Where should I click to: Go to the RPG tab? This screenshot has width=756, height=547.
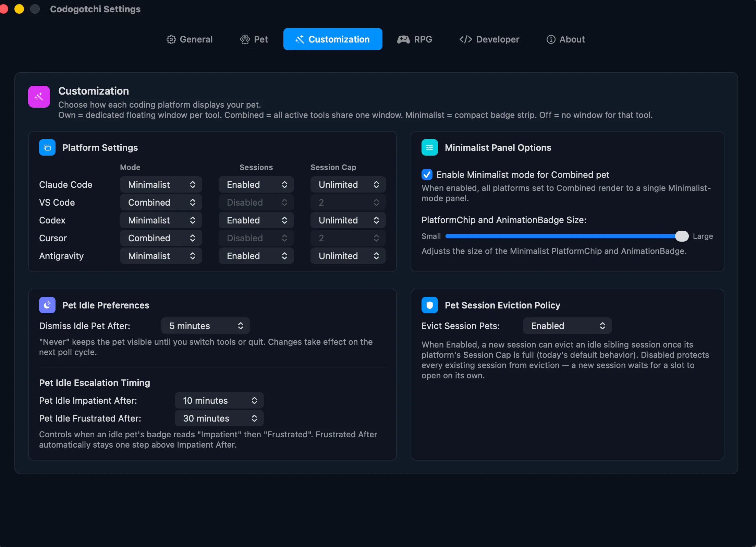click(x=415, y=39)
